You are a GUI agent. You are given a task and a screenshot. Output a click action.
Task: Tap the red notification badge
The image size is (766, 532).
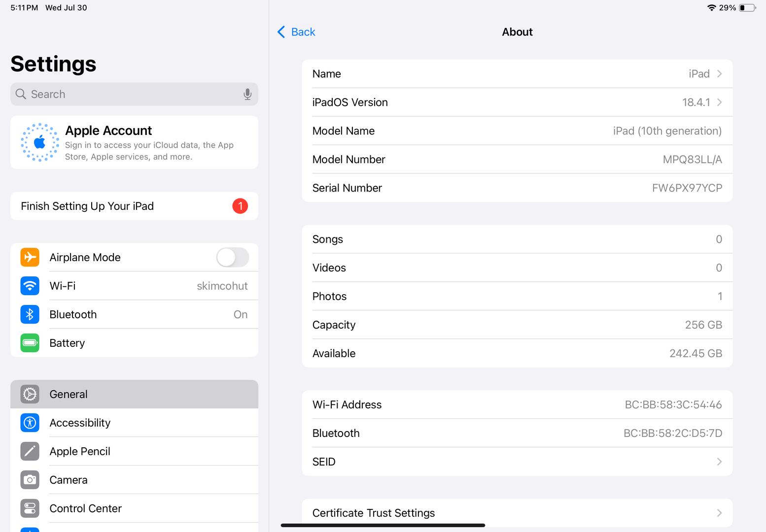click(240, 206)
